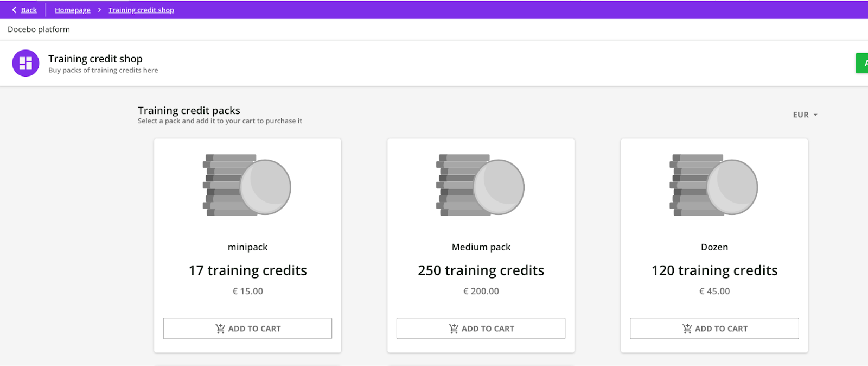Screen dimensions: 868x366
Task: Open Training credit shop breadcrumb link
Action: coord(141,10)
